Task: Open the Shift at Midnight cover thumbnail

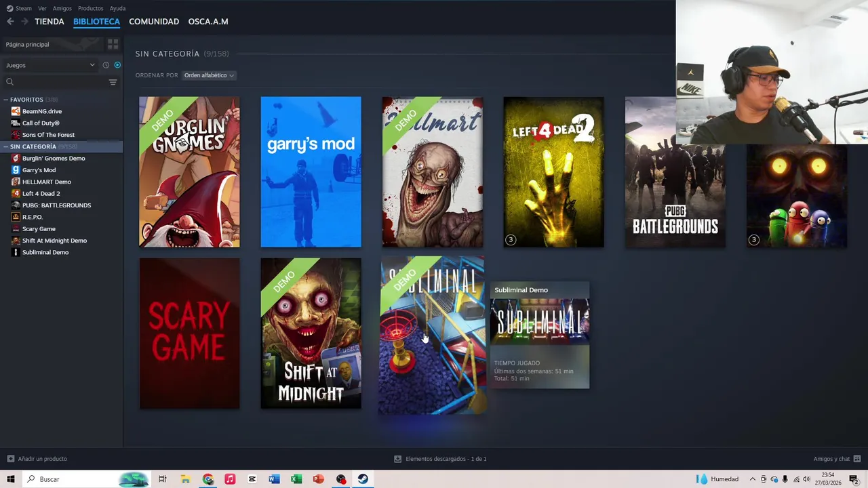Action: click(x=311, y=333)
